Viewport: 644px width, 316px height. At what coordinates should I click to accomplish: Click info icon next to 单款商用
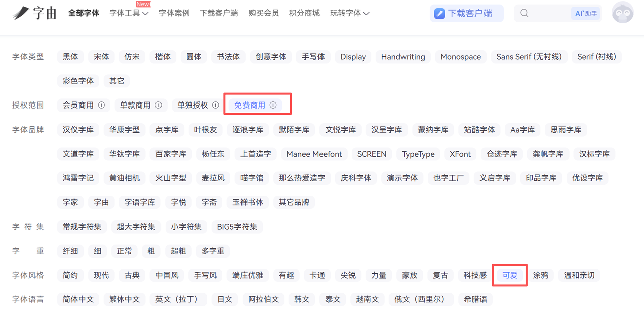tap(158, 105)
